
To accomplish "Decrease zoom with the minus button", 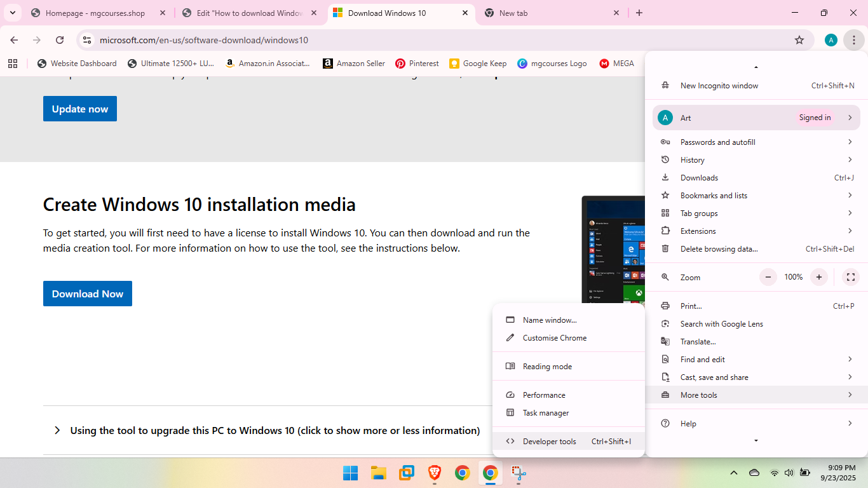I will [x=768, y=277].
